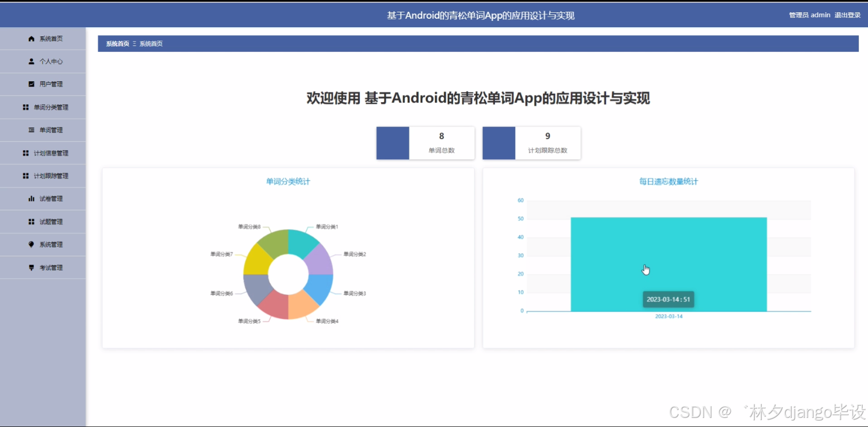
Task: Go to 试题管理 menu item
Action: tap(43, 222)
